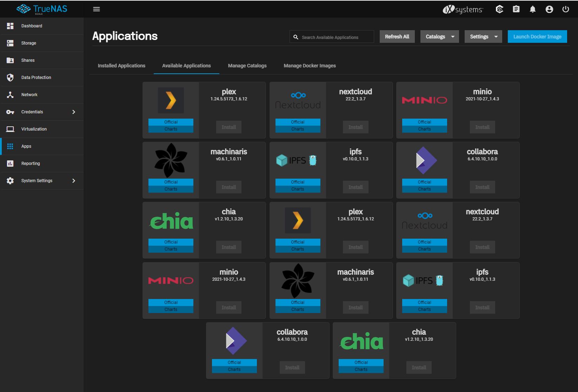The width and height of the screenshot is (578, 392).
Task: Select the Data Protection shield icon
Action: 10,78
